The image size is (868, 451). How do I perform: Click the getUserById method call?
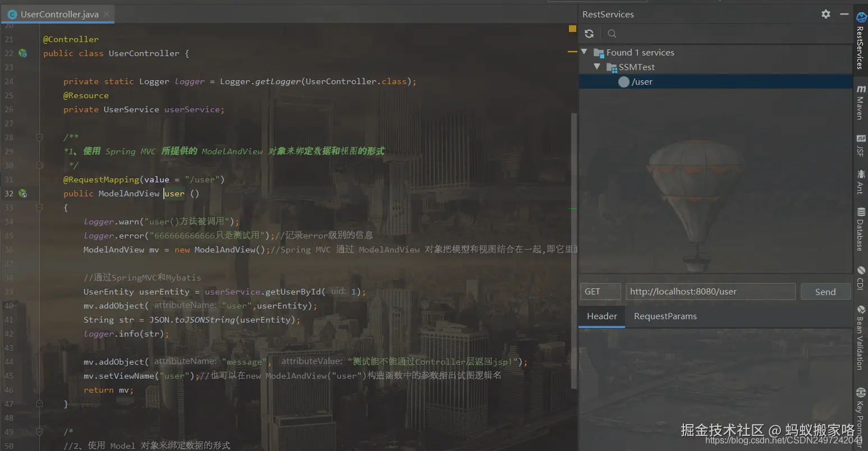[293, 292]
